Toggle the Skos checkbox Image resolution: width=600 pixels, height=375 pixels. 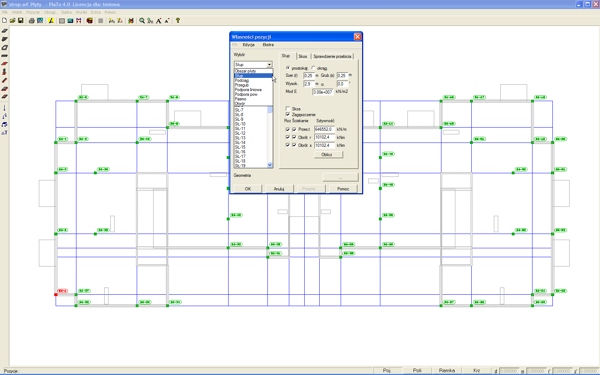coord(288,109)
